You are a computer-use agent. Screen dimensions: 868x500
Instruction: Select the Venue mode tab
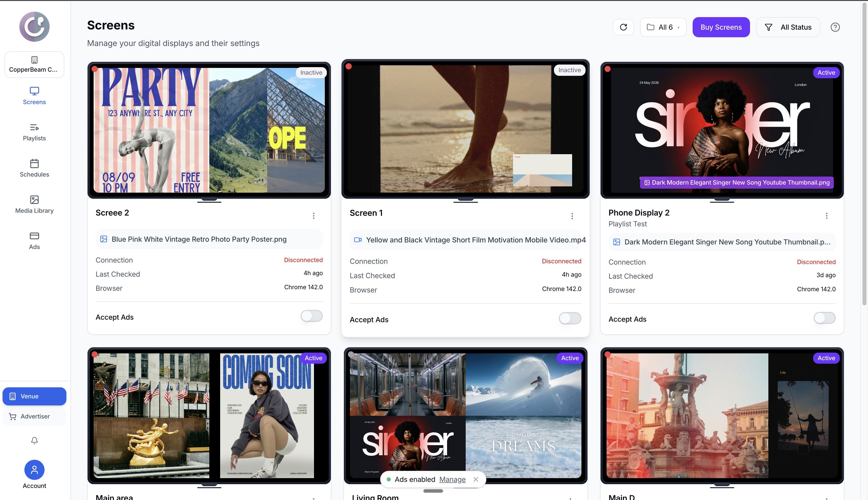point(34,396)
